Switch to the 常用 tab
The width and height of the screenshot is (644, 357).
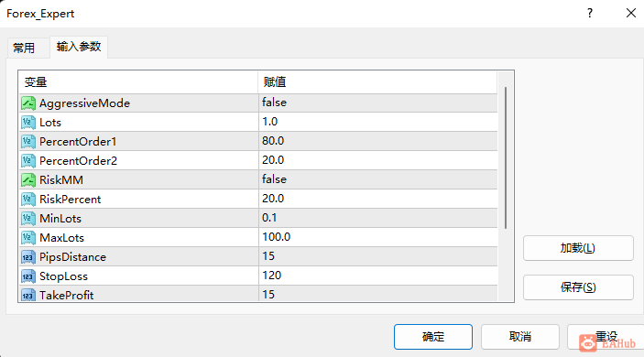24,48
